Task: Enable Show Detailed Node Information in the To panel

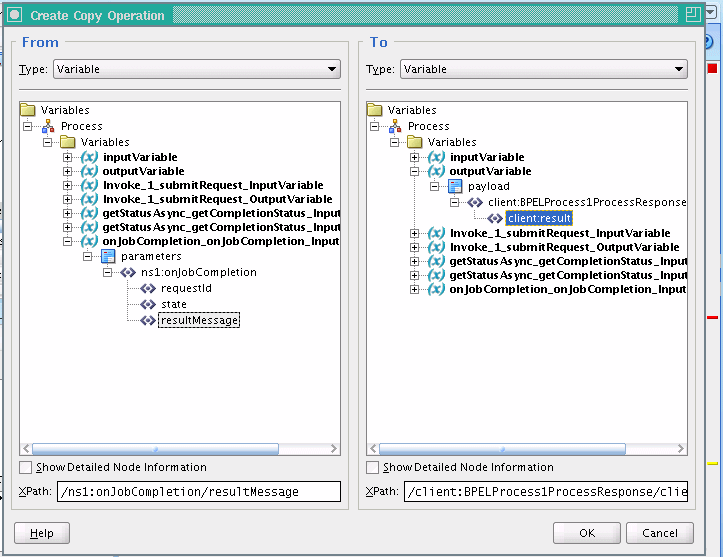Action: [372, 468]
